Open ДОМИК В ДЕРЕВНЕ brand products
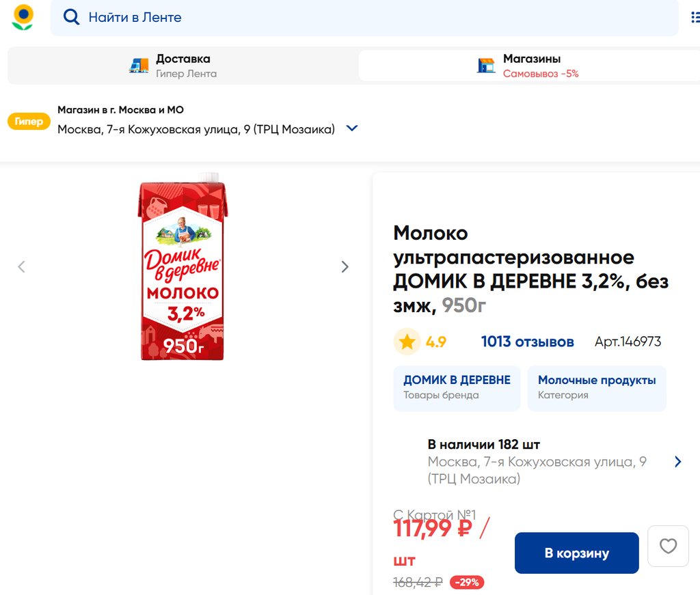 [456, 387]
